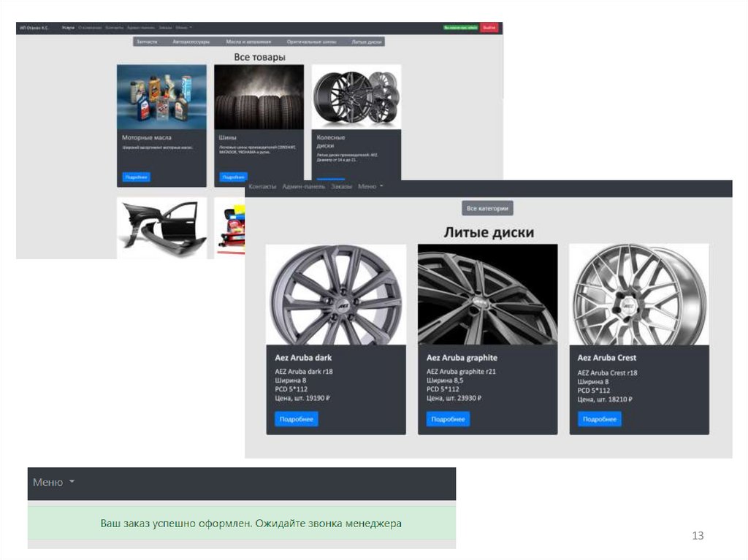Click the 'Aez Aruba graphite' product title
Viewport: 748px width, 560px height.
[x=462, y=357]
